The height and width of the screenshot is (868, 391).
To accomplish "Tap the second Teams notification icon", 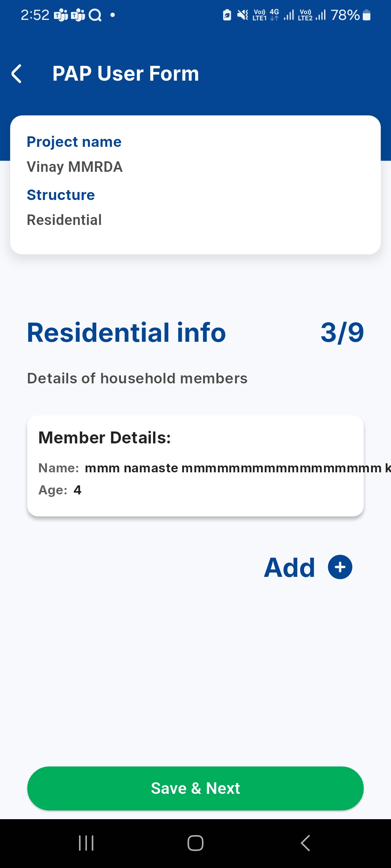I will coord(78,15).
